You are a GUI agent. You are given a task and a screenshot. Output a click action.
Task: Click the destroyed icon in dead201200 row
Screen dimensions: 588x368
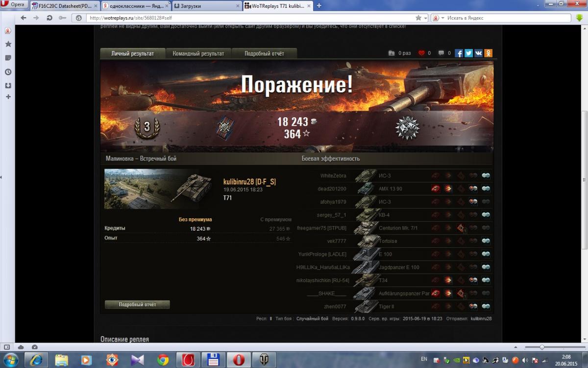tap(435, 189)
